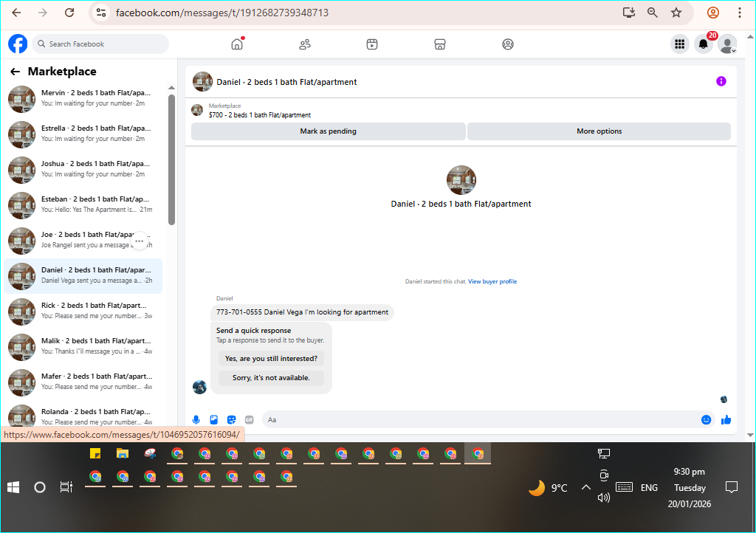756x533 pixels.
Task: Send 'Yes, are you still interested?' quick response
Action: tap(271, 359)
